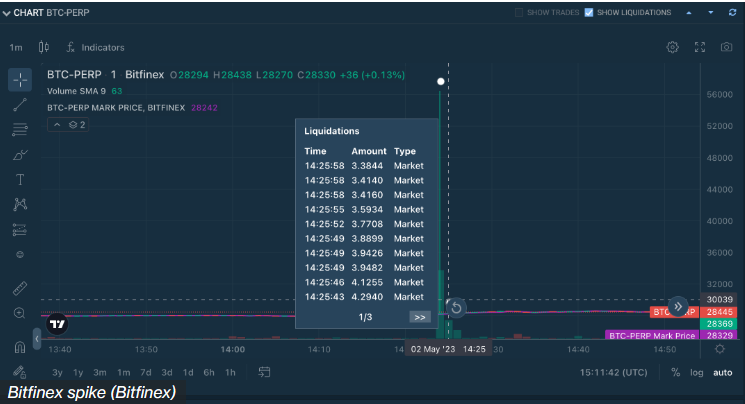Screen dimensions: 745x404
Task: Select the Text annotation tool
Action: (x=20, y=180)
